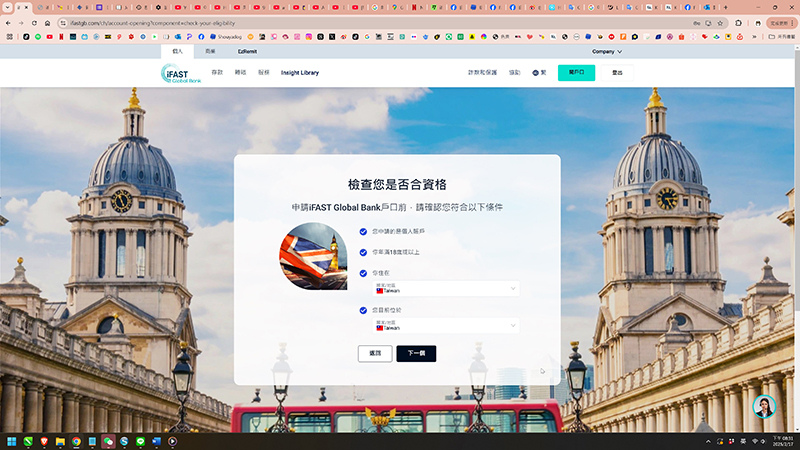Click the browser forward arrow
The width and height of the screenshot is (800, 450).
coord(21,23)
